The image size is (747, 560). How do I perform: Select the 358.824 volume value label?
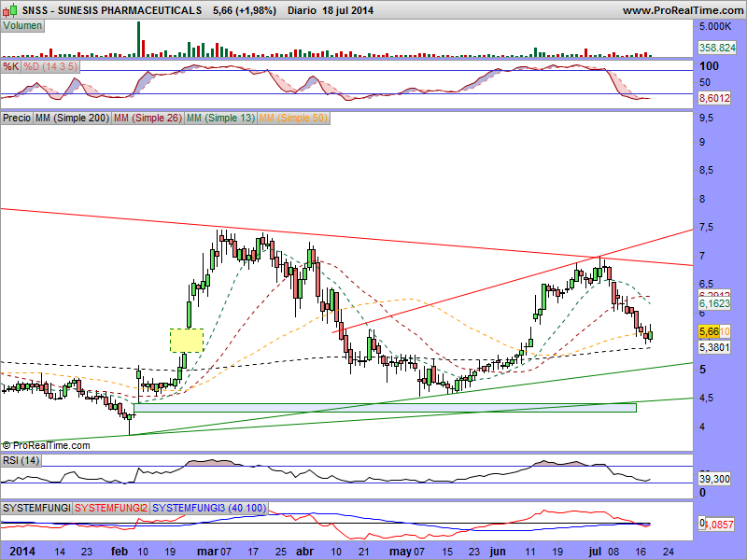point(717,48)
